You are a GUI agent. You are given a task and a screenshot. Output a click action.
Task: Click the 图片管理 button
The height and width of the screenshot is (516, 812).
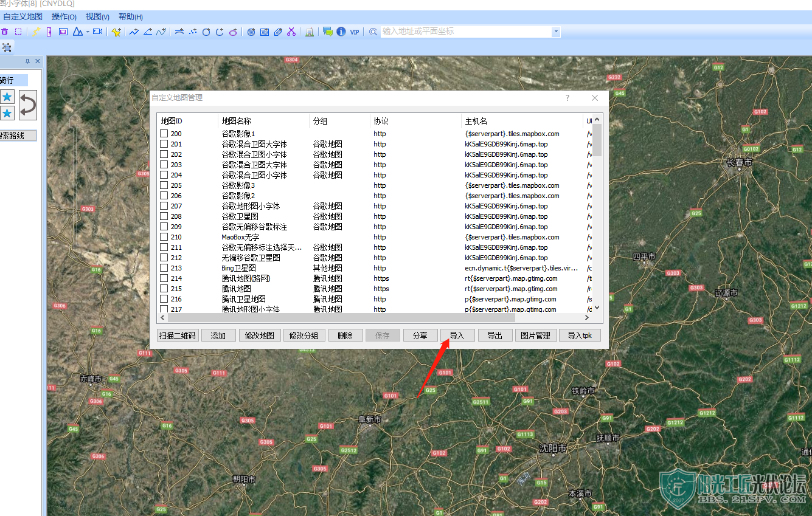pyautogui.click(x=535, y=335)
